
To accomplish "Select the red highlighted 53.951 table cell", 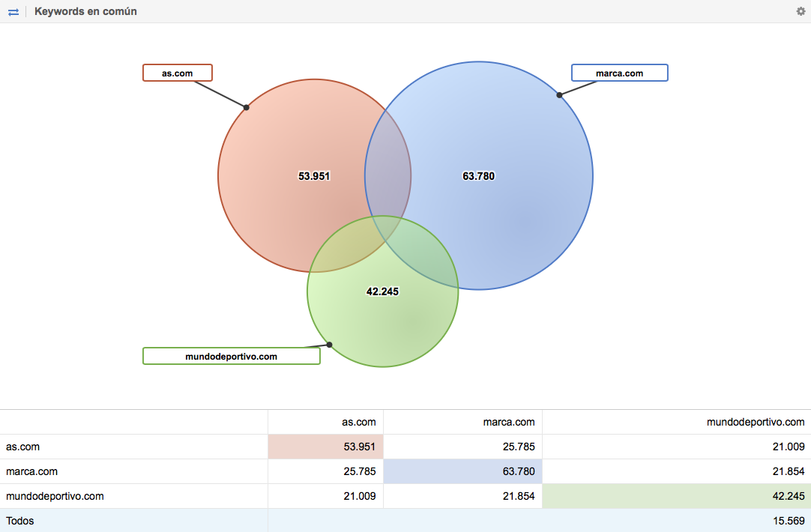I will coord(326,447).
